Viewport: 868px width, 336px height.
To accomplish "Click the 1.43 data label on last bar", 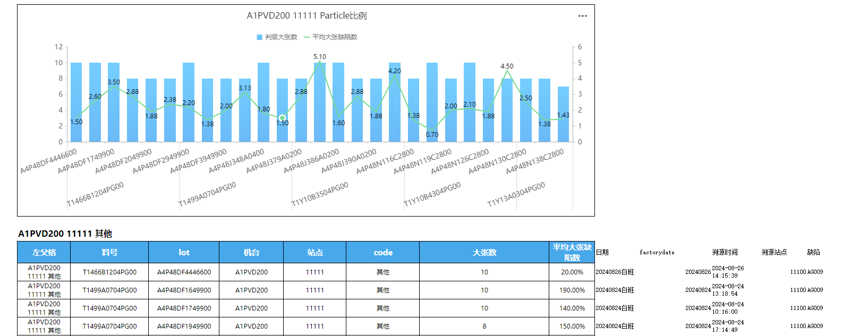I will pos(563,115).
